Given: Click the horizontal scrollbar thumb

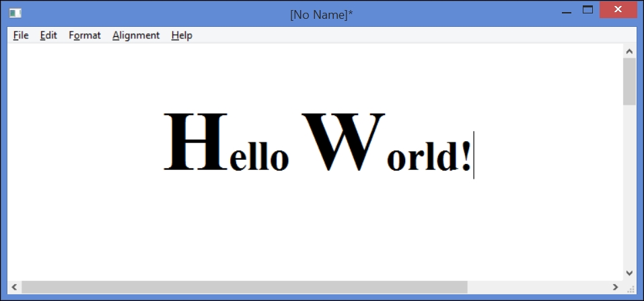Looking at the screenshot, I should pos(244,287).
